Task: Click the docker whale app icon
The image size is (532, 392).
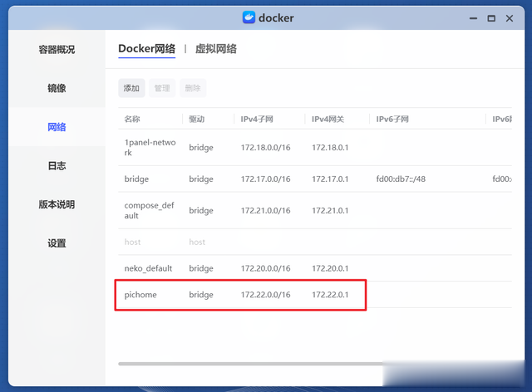Action: [249, 17]
